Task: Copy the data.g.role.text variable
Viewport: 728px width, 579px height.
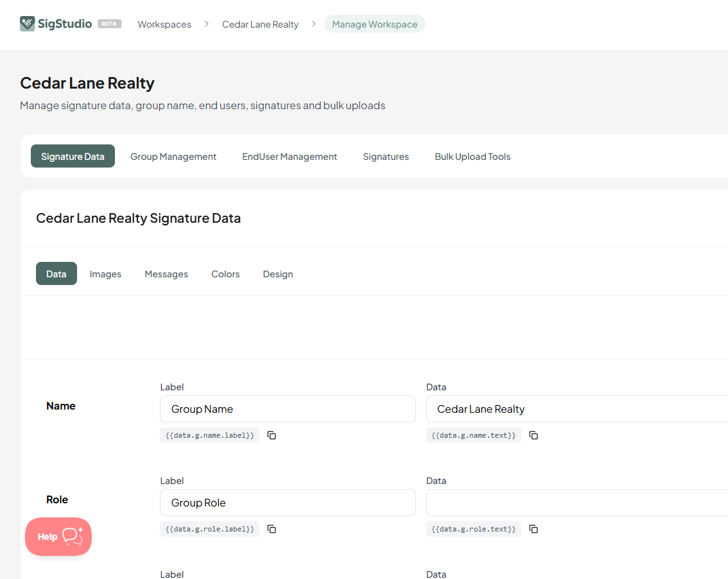Action: [x=533, y=529]
